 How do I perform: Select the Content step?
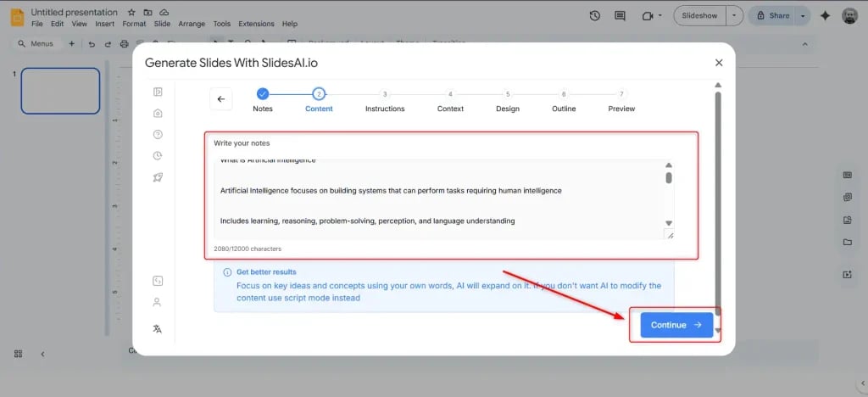point(319,100)
